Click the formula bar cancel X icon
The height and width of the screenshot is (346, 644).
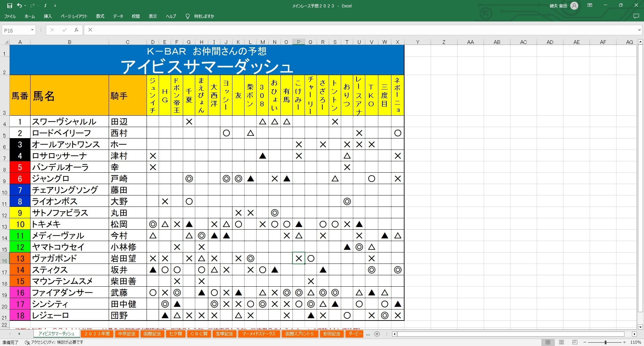click(52, 30)
